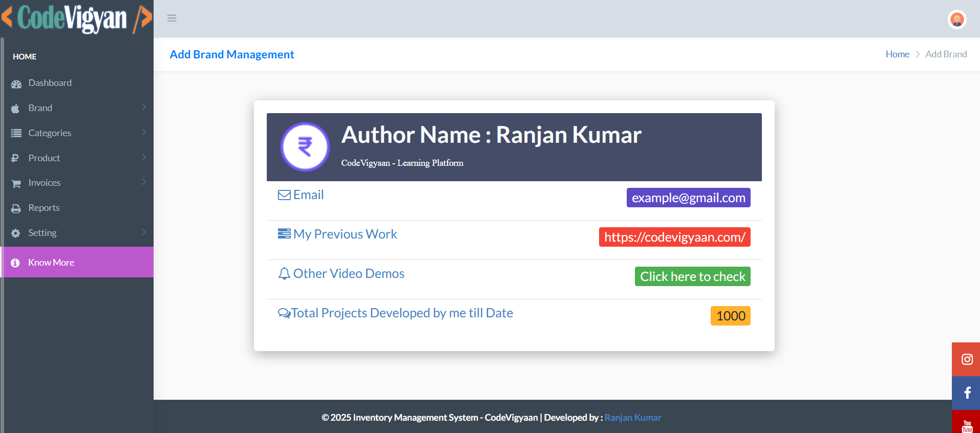Go to Home via breadcrumb
The image size is (980, 433).
[x=897, y=54]
